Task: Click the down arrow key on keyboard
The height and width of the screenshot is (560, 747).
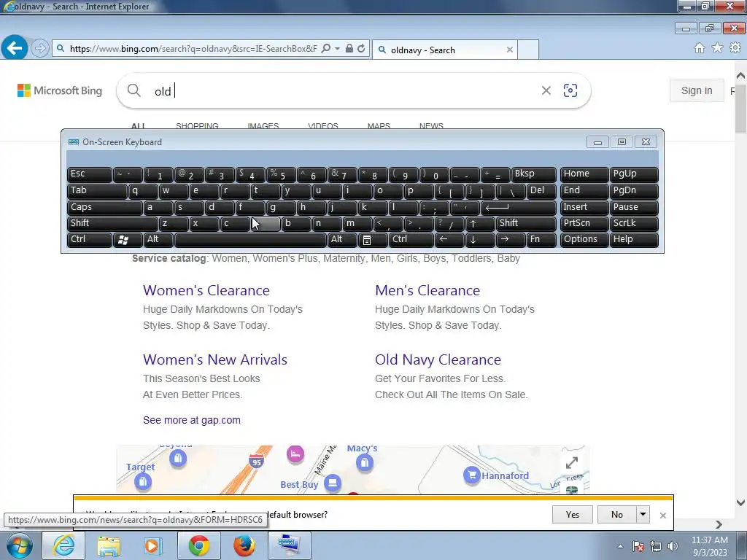Action: pyautogui.click(x=480, y=239)
